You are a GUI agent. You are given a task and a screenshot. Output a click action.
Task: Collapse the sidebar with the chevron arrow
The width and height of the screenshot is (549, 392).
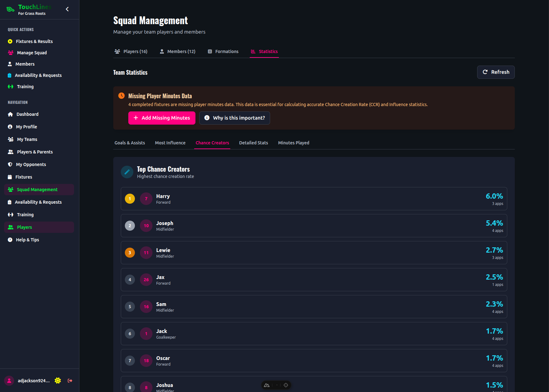coord(67,9)
